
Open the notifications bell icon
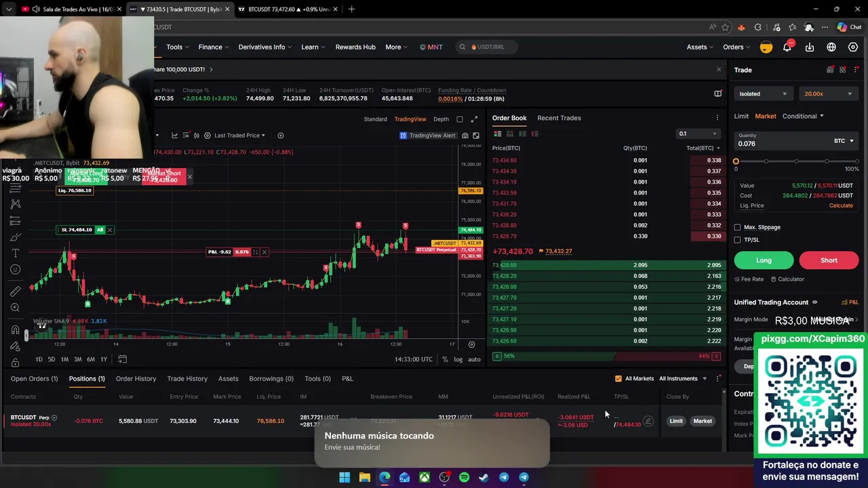pyautogui.click(x=787, y=47)
